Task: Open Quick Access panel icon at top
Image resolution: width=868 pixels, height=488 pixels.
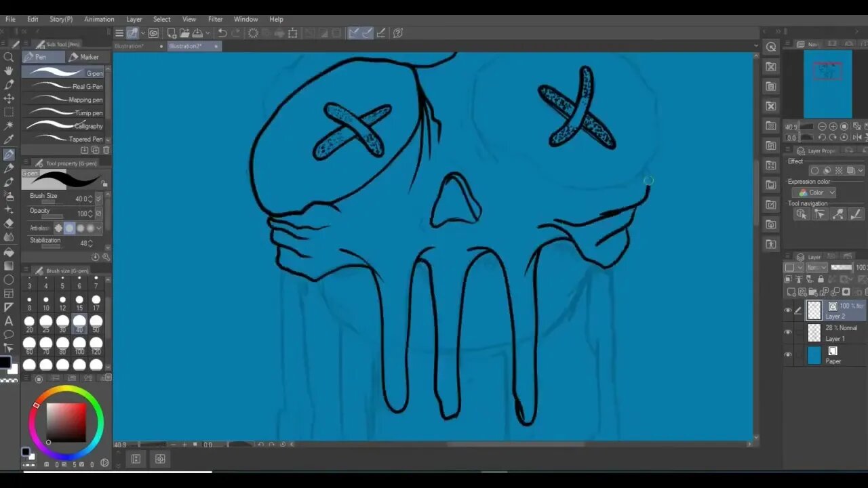Action: (771, 47)
